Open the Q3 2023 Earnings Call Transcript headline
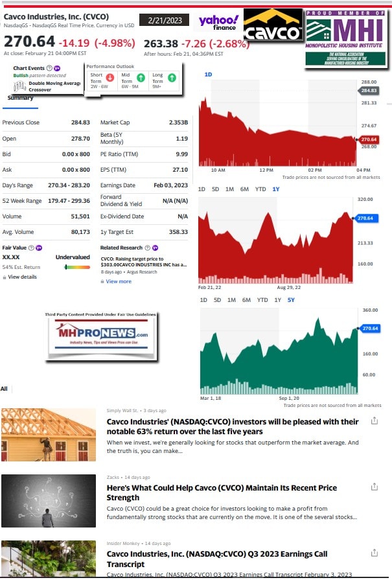The width and height of the screenshot is (392, 580). coord(217,559)
